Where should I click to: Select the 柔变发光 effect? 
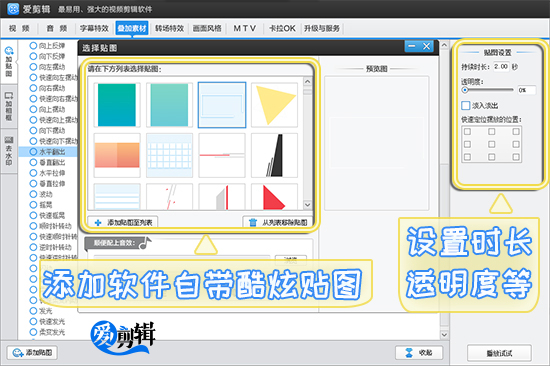tap(47, 332)
